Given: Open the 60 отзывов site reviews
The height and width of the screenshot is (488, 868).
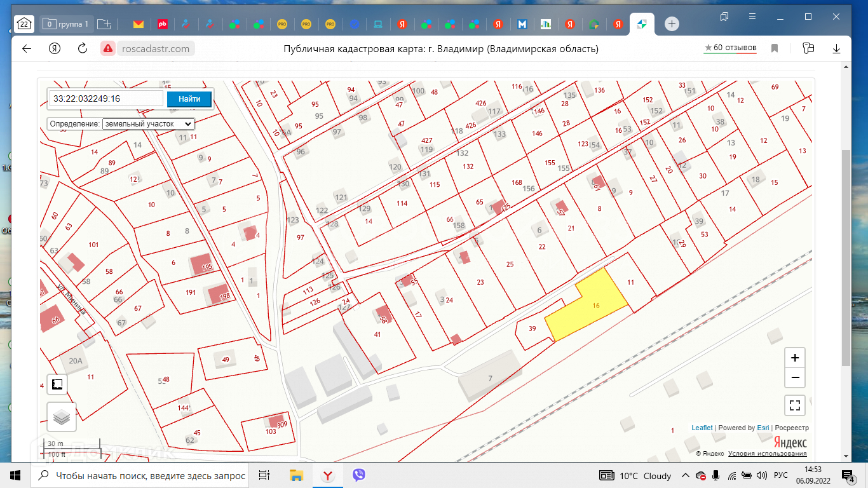Looking at the screenshot, I should [730, 48].
